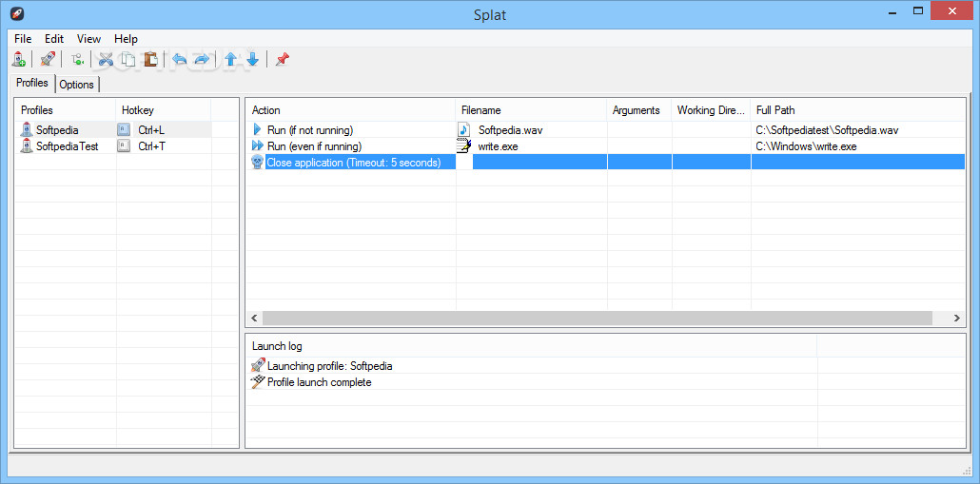
Task: Select the Softpedia profile row
Action: [113, 130]
